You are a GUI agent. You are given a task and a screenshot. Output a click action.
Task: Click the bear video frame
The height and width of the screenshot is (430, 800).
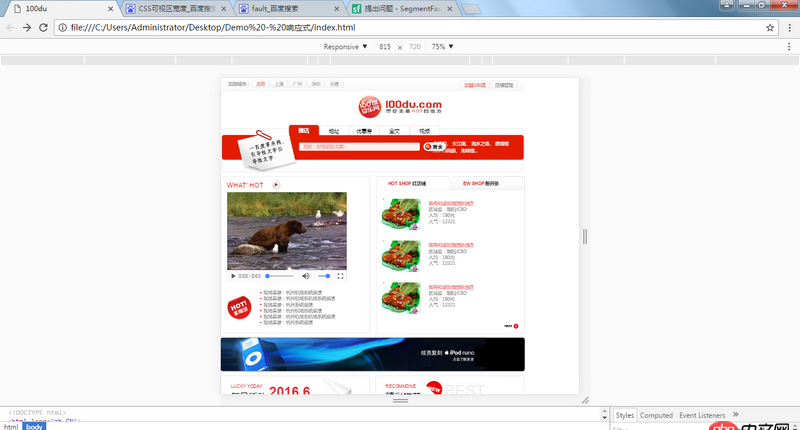[x=287, y=231]
